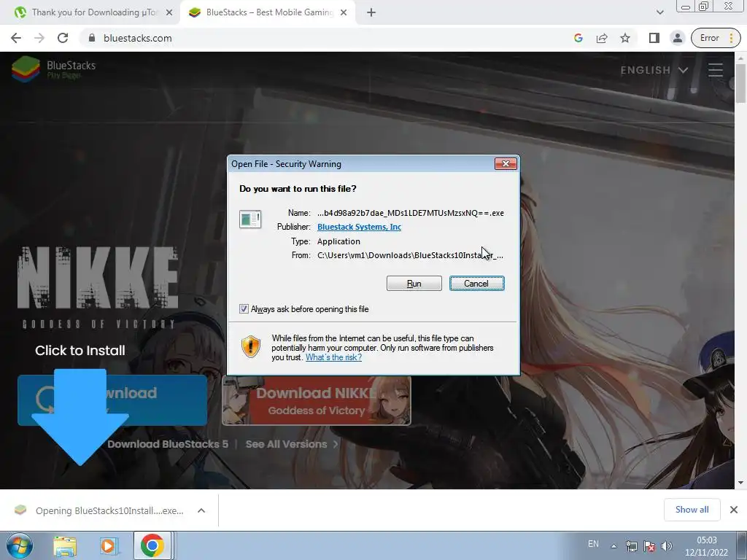The height and width of the screenshot is (560, 747).
Task: Click the blue Download BlueStacks button
Action: (x=112, y=400)
